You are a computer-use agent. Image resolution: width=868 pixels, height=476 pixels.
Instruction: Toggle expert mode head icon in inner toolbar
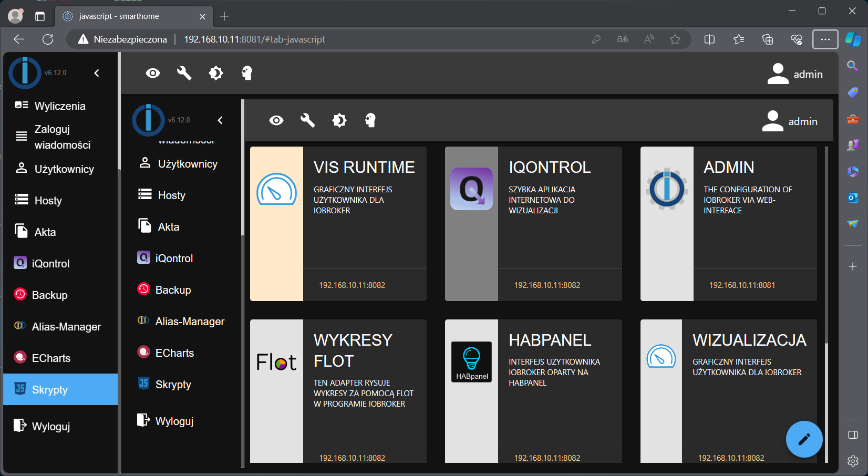[370, 120]
